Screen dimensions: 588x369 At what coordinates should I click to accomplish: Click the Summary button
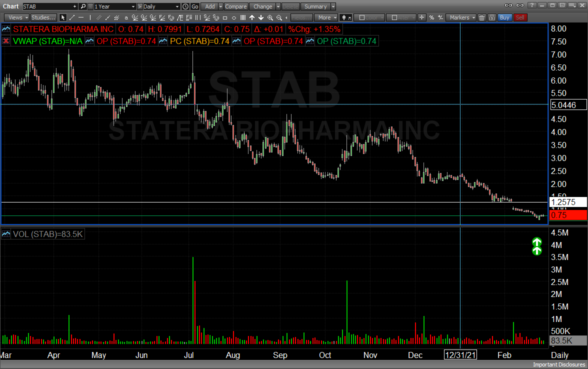(x=315, y=6)
